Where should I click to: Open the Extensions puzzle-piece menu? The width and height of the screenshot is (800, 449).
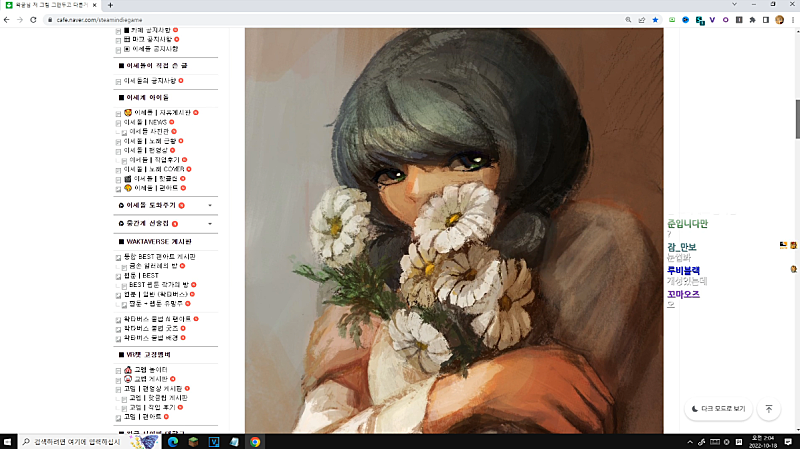click(x=752, y=20)
